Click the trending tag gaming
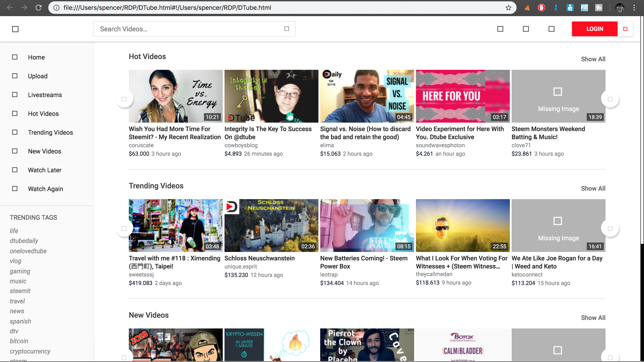Viewport: 644px width, 362px height. click(20, 271)
